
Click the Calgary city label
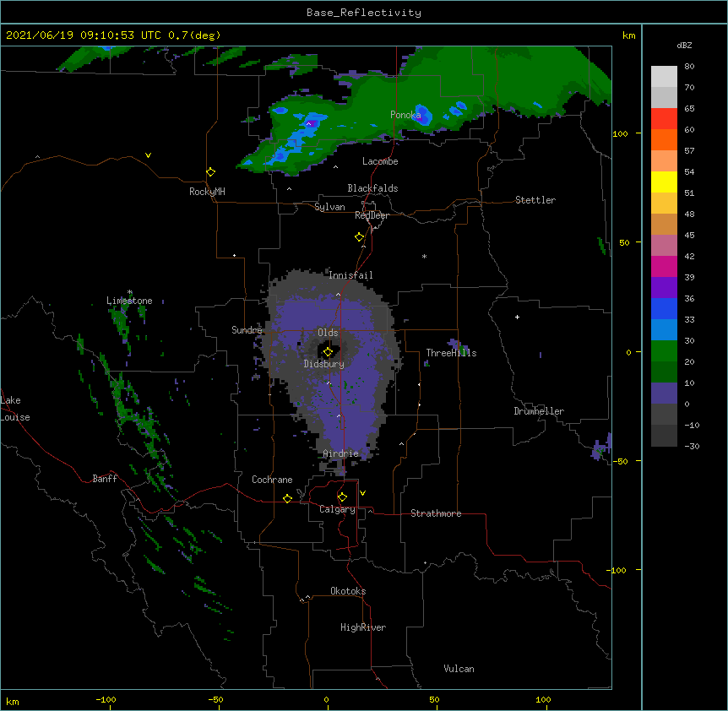point(338,509)
